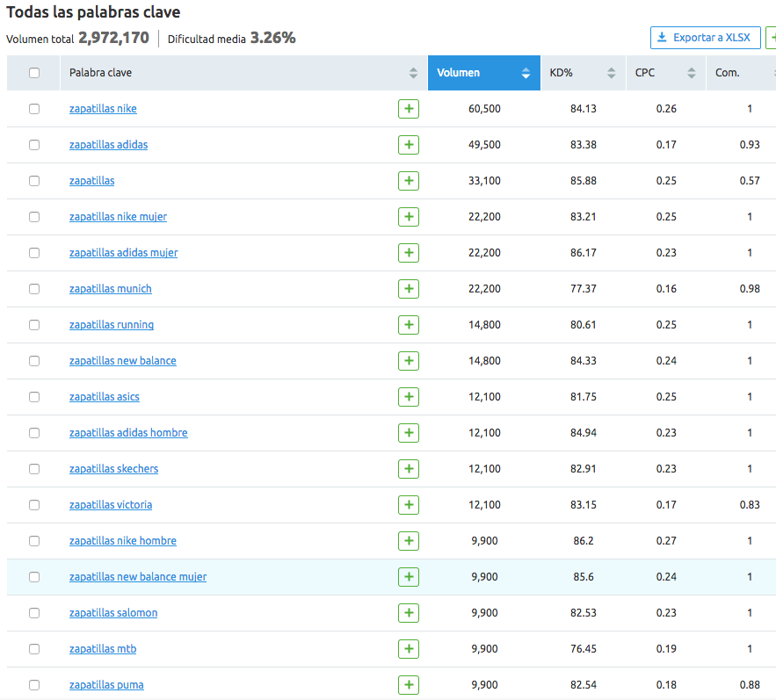
Task: Click the plus icon for zapatillas nike
Action: tap(408, 109)
